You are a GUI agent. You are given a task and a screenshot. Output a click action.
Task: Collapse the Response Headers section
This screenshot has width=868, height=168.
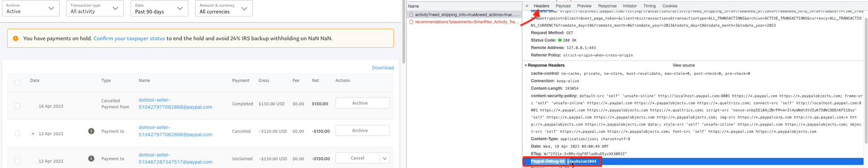click(x=526, y=66)
